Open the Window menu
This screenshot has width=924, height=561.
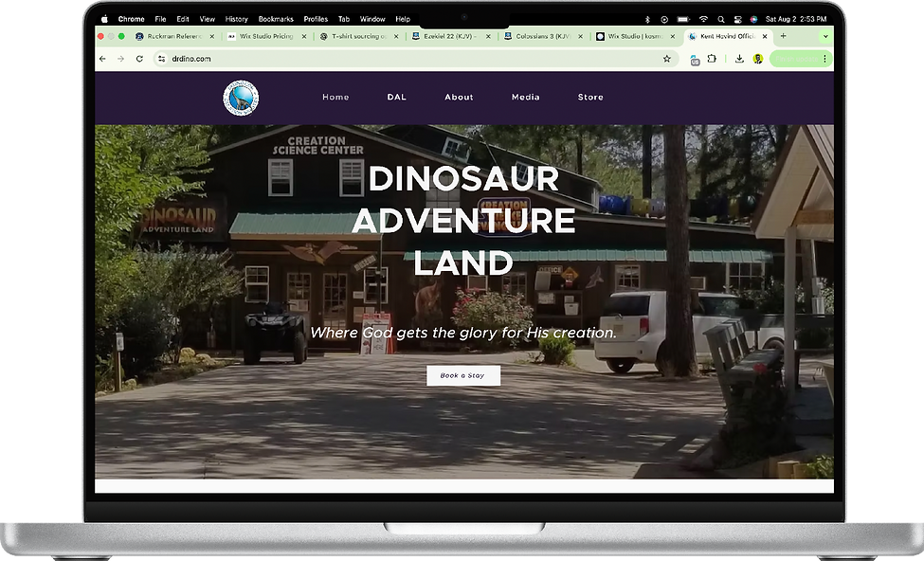(x=372, y=19)
